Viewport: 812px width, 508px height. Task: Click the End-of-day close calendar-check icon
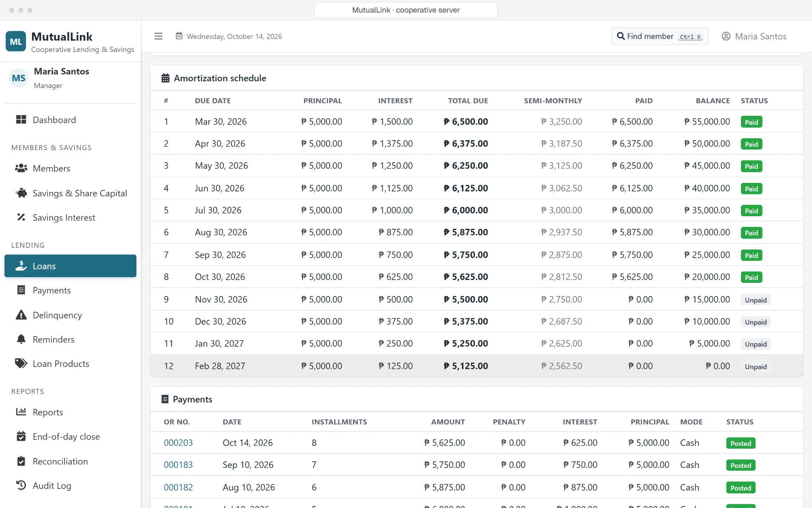pyautogui.click(x=21, y=436)
